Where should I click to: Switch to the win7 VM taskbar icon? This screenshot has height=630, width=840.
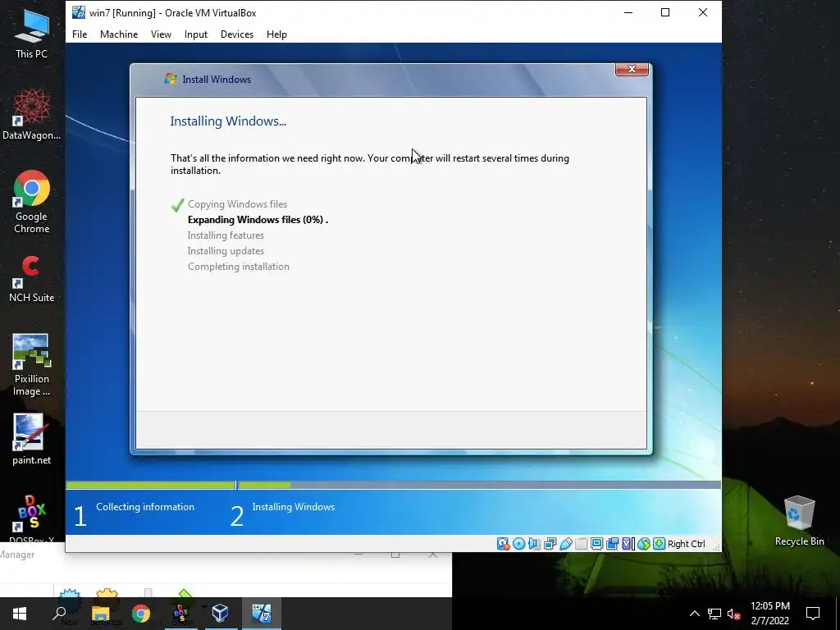262,614
